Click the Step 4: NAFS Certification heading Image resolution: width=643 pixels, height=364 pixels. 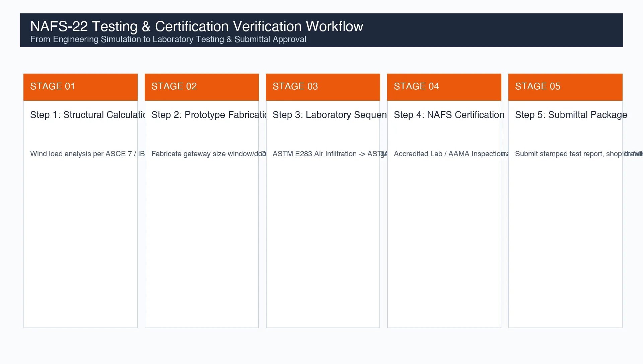tap(449, 115)
